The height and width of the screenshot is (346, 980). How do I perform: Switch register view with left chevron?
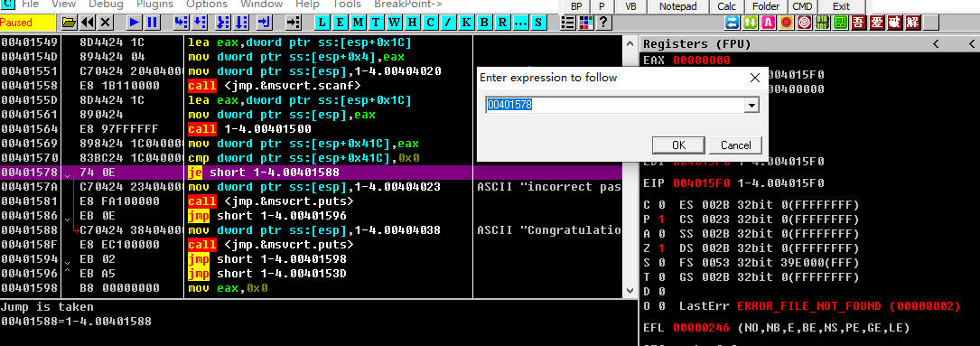[936, 43]
